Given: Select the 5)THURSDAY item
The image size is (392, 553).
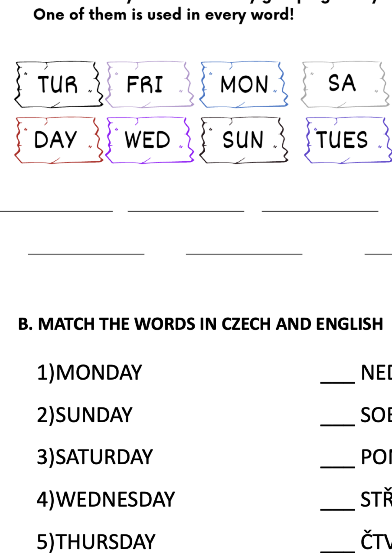Looking at the screenshot, I should coord(96,541).
